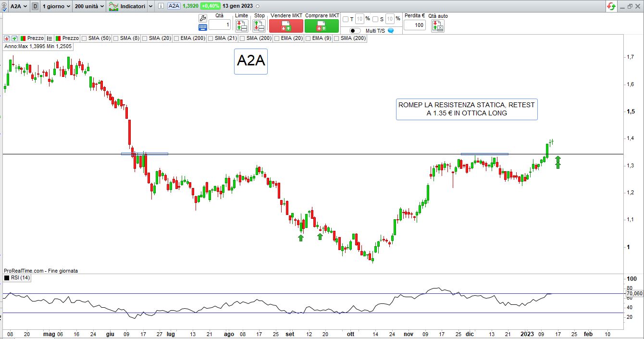Click the RSI (14) black color swatch
Image resolution: width=644 pixels, height=339 pixels.
click(7, 278)
